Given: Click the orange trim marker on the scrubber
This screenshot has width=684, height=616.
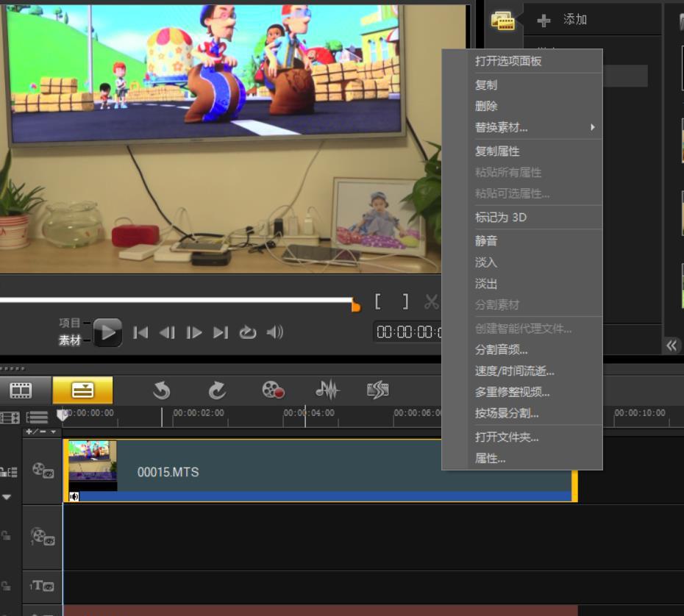Looking at the screenshot, I should tap(356, 306).
